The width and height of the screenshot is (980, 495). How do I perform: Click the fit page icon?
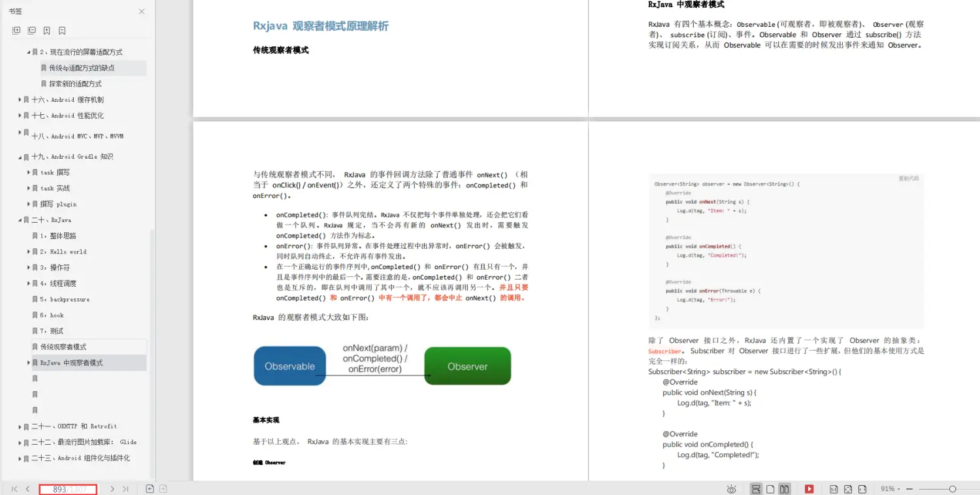coord(848,488)
